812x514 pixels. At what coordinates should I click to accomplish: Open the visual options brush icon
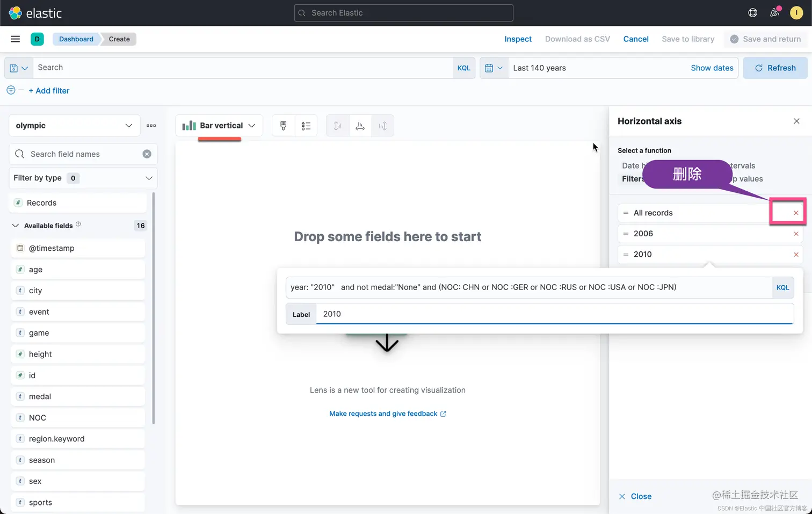pos(284,126)
